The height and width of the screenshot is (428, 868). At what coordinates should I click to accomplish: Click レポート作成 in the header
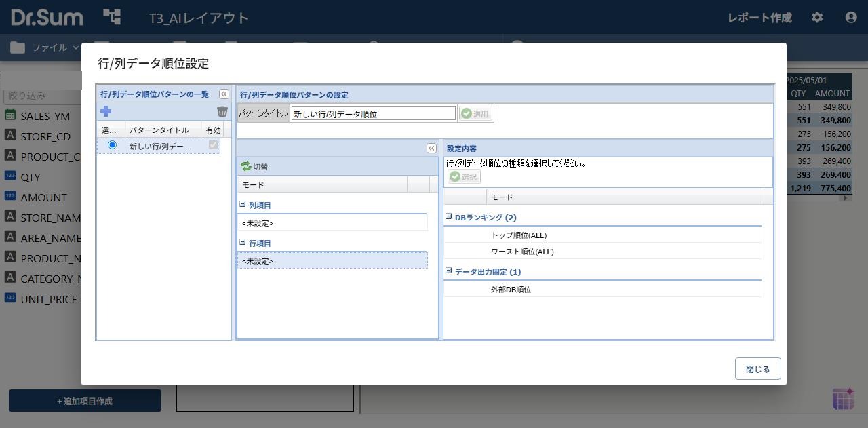(759, 18)
